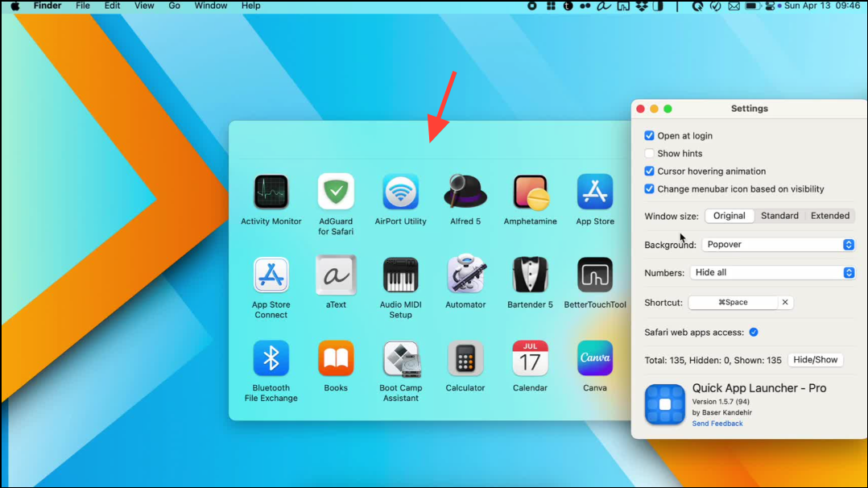Toggle Change menubar icon based on visibility

(649, 189)
